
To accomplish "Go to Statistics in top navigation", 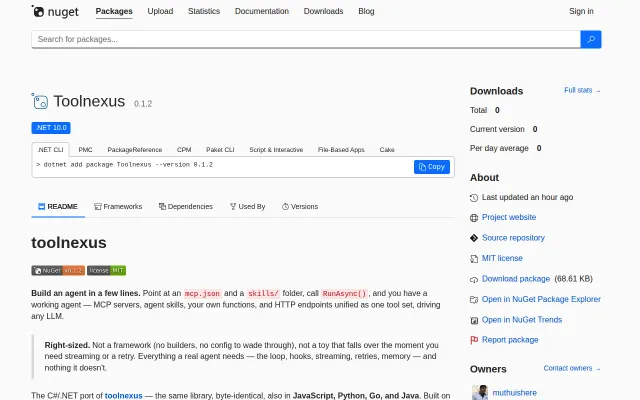I will [204, 11].
